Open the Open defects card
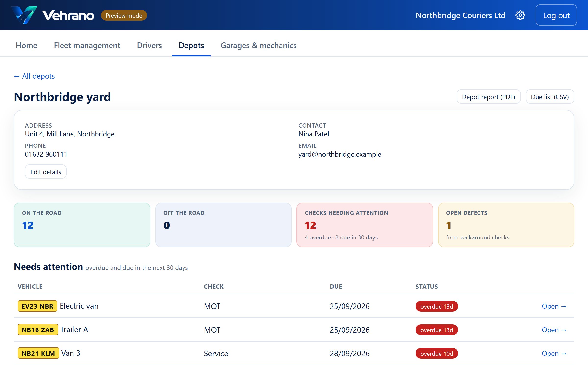588x368 pixels. [506, 225]
